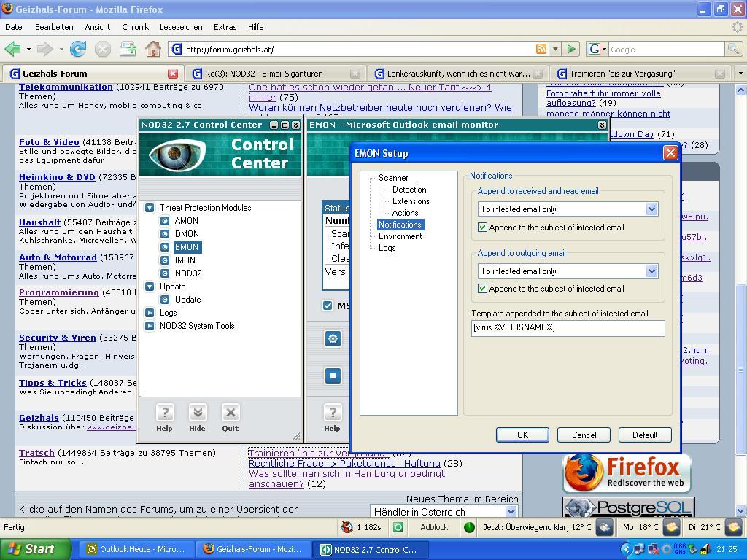Open the Lesezeichen menu
This screenshot has width=747, height=560.
point(181,27)
